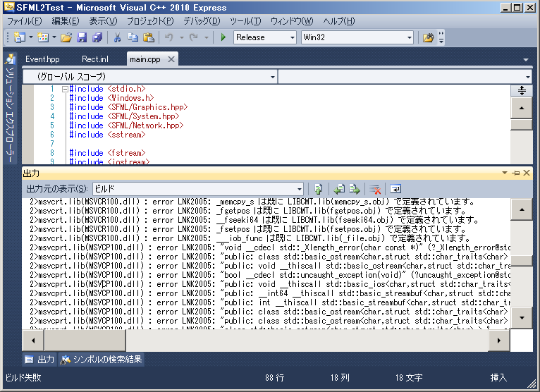Click the Cut scissors icon
Image resolution: width=540 pixels, height=392 pixels.
coord(117,37)
